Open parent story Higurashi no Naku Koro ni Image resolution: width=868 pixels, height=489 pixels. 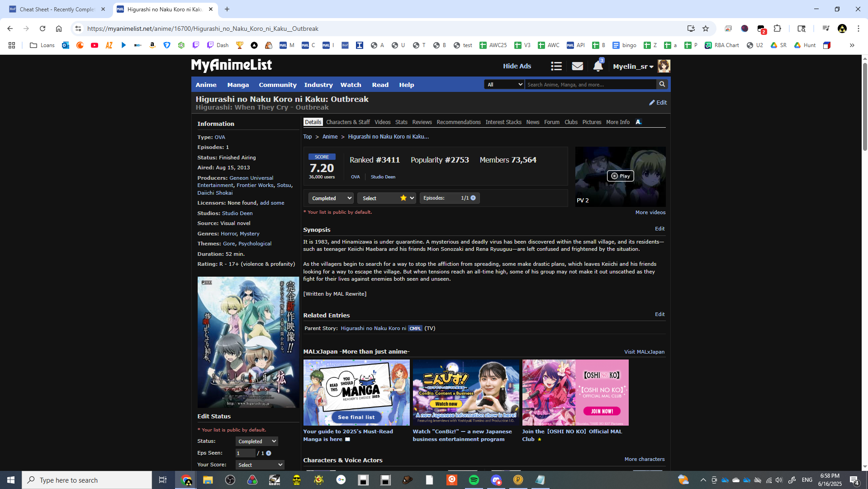[x=373, y=328]
